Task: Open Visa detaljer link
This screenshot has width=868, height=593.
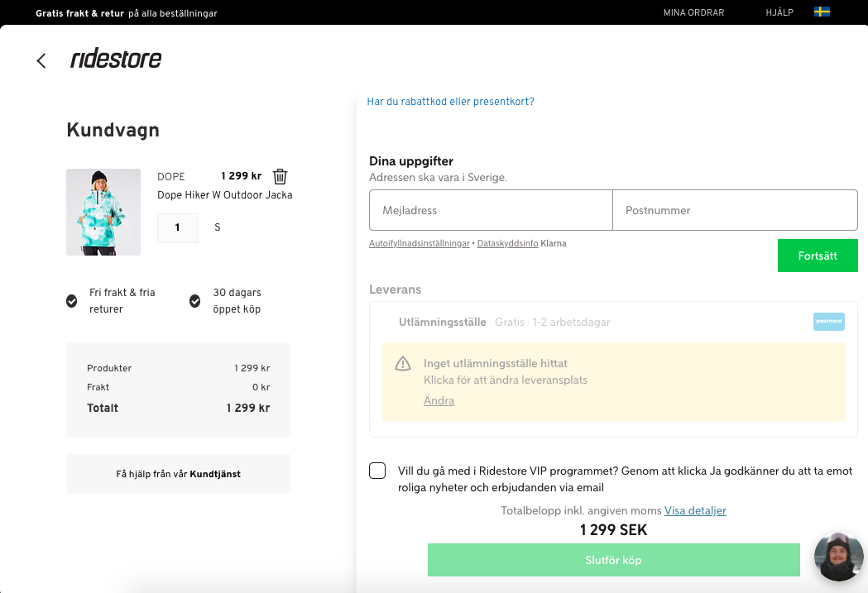Action: click(x=695, y=510)
